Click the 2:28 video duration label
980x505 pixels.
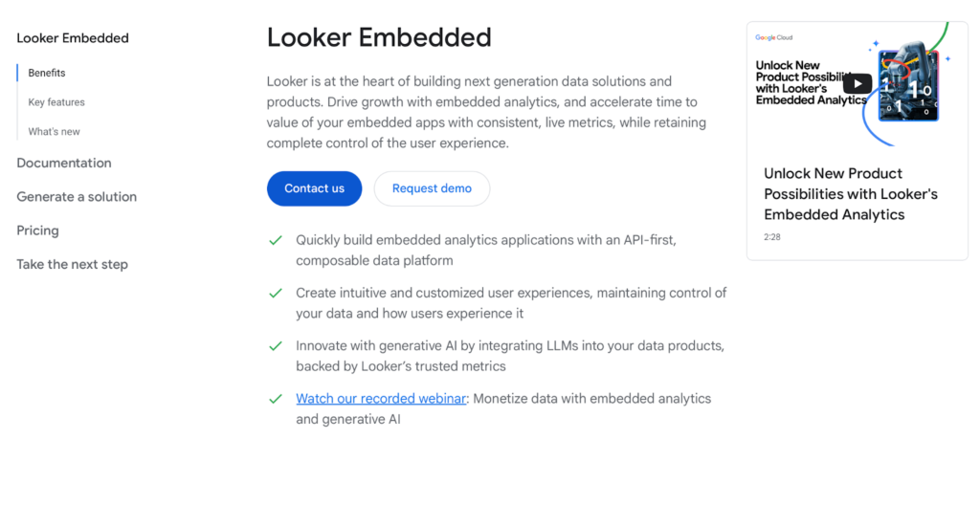click(x=772, y=237)
